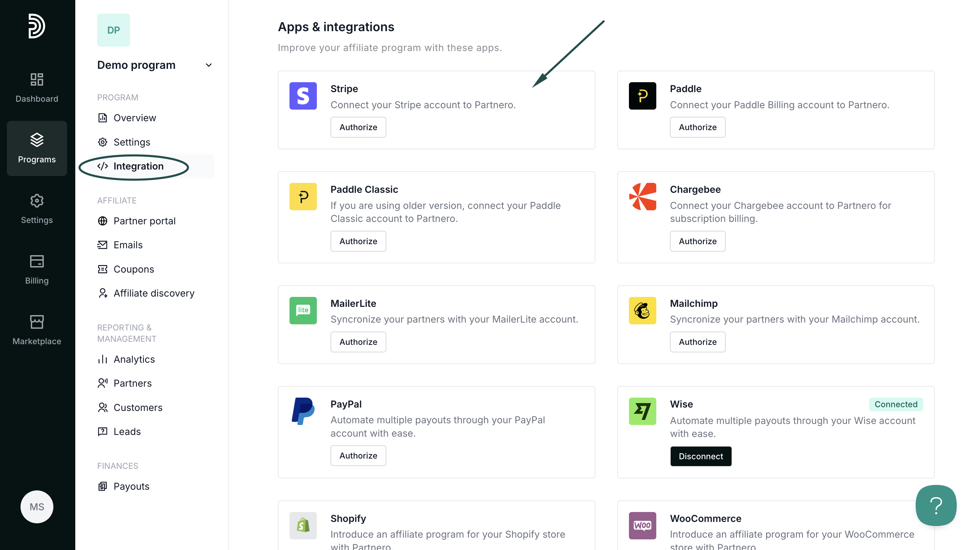Authorize the PayPal integration

[x=358, y=455]
